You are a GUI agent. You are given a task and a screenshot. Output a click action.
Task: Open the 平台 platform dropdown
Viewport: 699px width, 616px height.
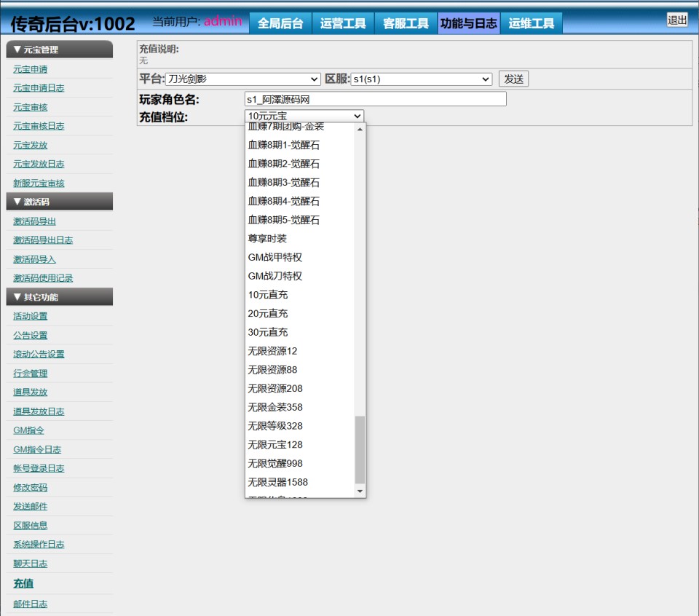coord(242,79)
